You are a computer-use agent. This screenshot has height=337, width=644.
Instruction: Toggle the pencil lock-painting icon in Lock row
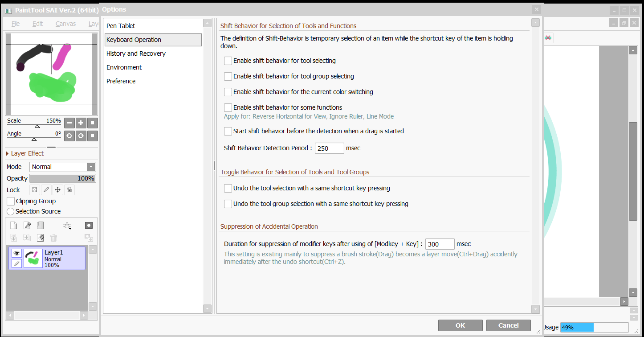tap(46, 190)
